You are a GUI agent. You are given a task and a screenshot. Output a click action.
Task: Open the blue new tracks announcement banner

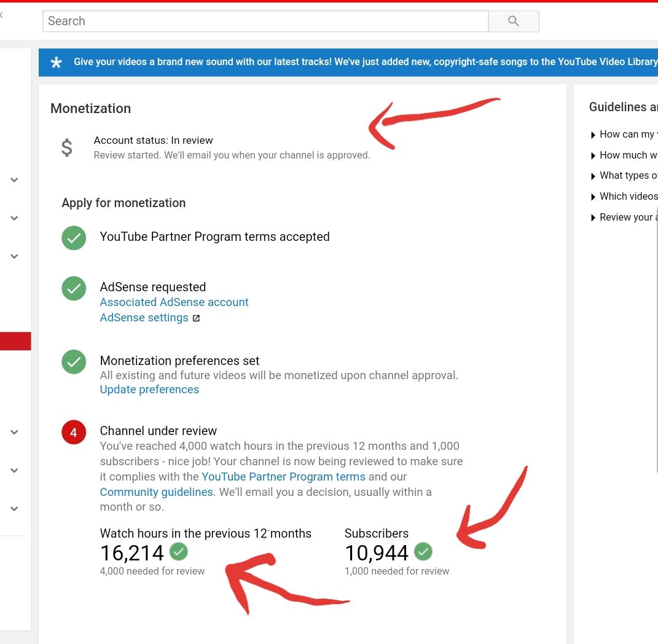[348, 62]
